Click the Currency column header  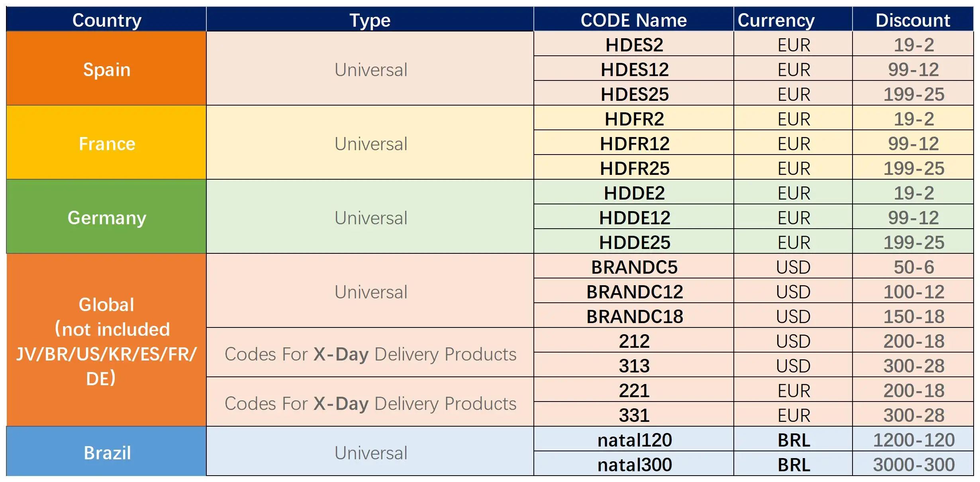pyautogui.click(x=776, y=20)
